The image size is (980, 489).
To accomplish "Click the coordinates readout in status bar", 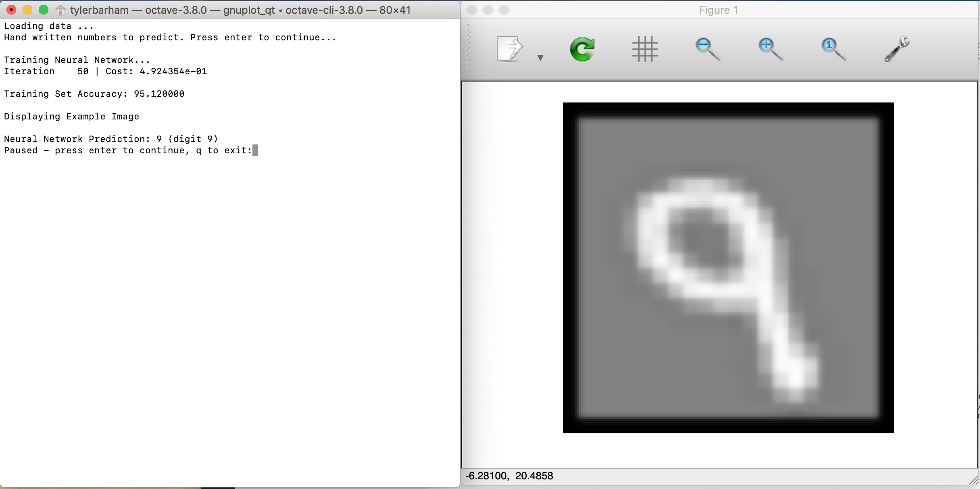I will click(509, 476).
